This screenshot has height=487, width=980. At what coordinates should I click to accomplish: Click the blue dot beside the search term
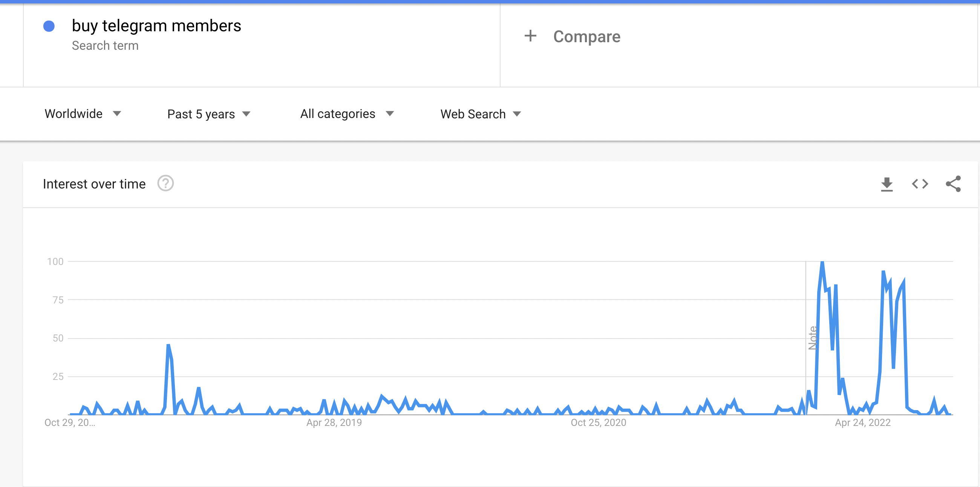click(x=49, y=26)
